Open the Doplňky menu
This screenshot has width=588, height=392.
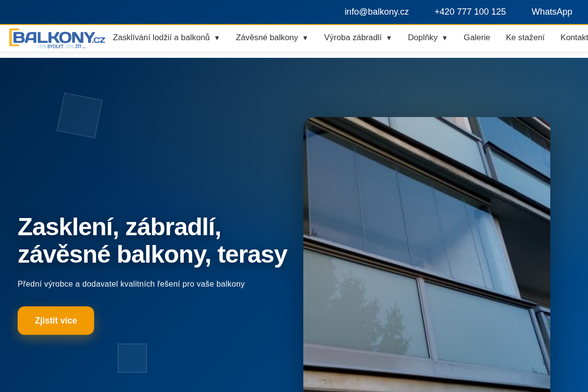(x=422, y=38)
